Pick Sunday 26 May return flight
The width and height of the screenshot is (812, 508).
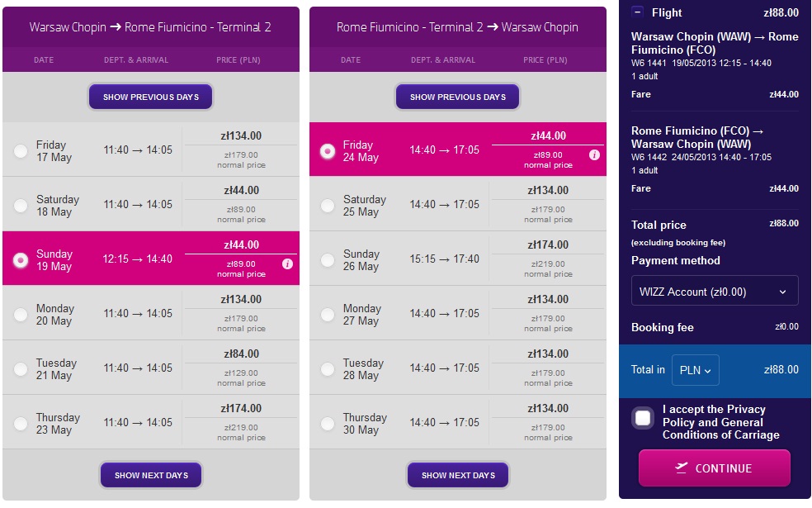(x=328, y=259)
